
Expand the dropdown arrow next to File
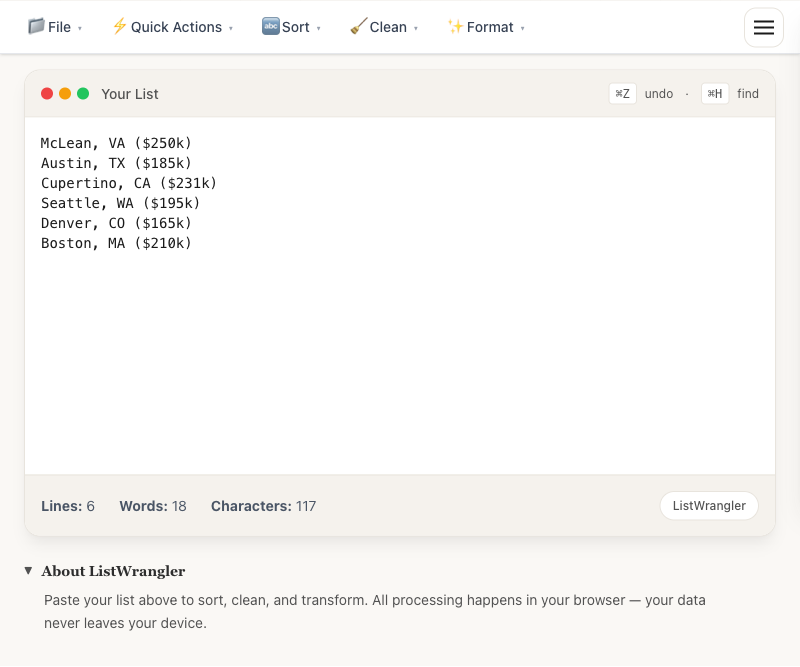pyautogui.click(x=80, y=29)
